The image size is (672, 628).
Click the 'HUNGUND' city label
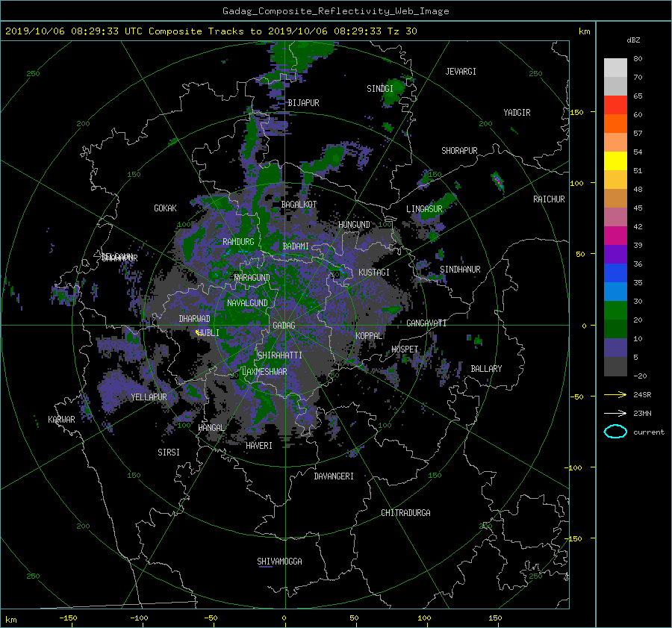click(x=354, y=225)
